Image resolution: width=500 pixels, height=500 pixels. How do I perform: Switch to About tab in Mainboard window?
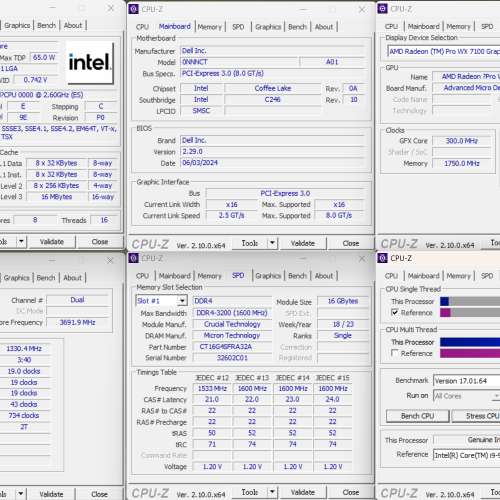pos(324,27)
